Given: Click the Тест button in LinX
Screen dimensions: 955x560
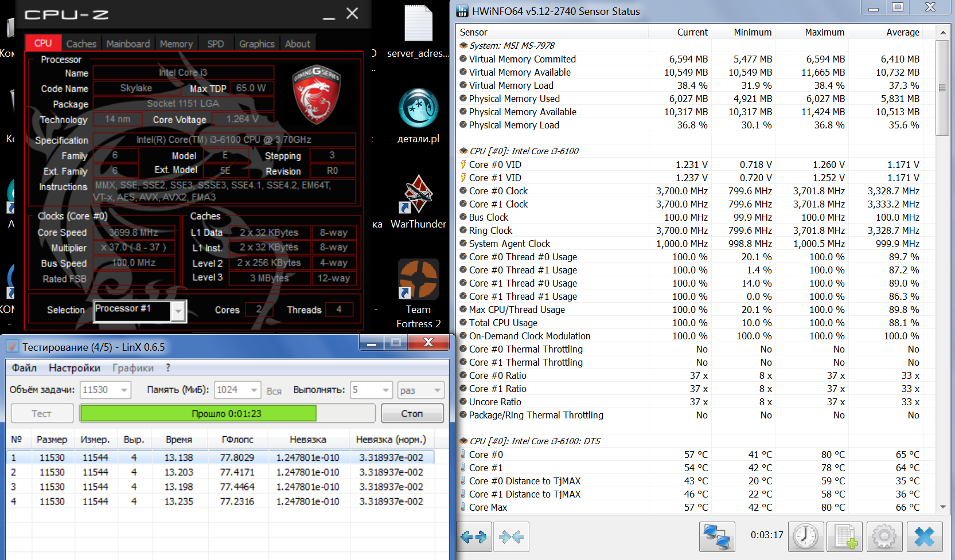Looking at the screenshot, I should pyautogui.click(x=41, y=413).
